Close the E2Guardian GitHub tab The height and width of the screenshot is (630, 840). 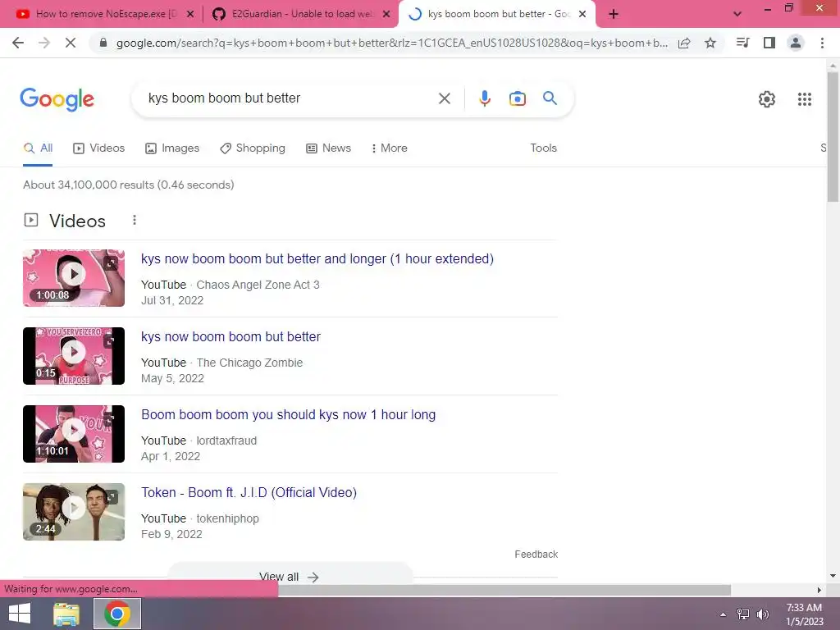pos(386,15)
